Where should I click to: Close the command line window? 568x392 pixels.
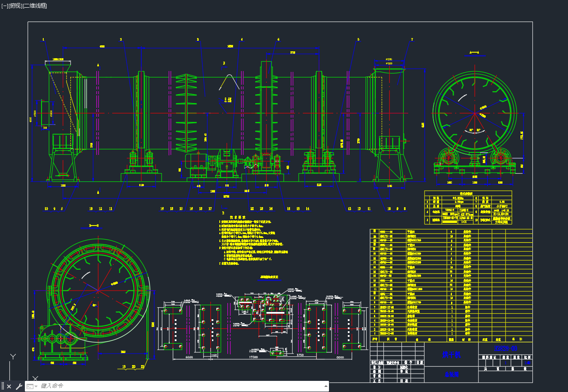coord(9,386)
